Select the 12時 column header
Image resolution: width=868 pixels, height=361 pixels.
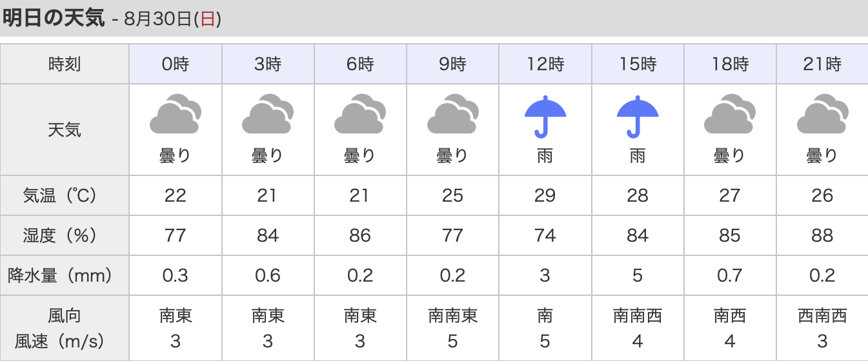pyautogui.click(x=545, y=64)
